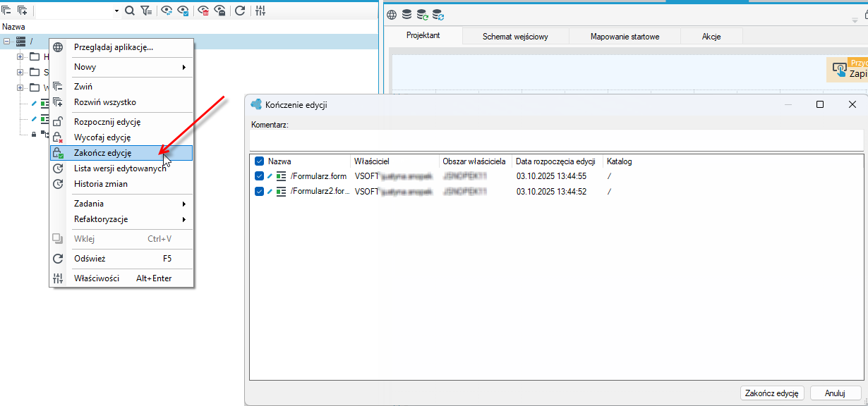Collapse the root '/' tree node
The height and width of the screenshot is (406, 868).
7,42
